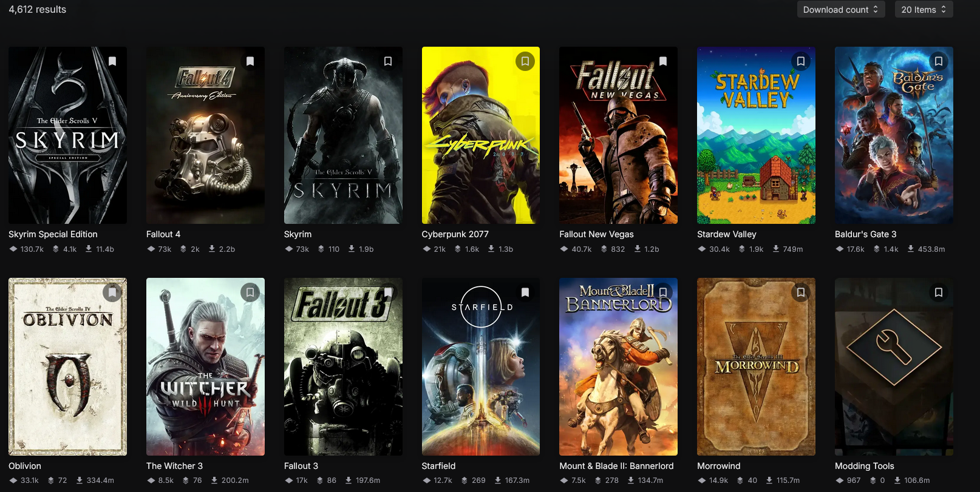Click the Cyberpunk 2077 cover image
Screen dimensions: 980x492
point(481,135)
